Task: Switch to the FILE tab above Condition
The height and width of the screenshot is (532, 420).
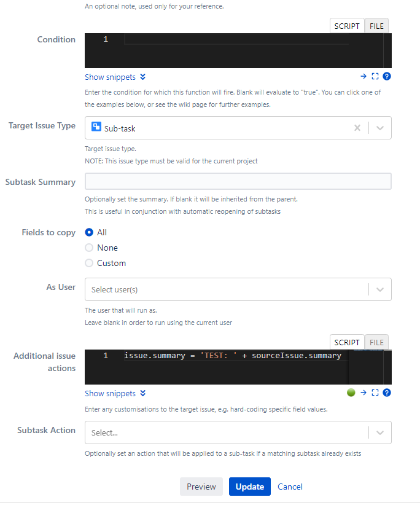Action: pyautogui.click(x=376, y=25)
